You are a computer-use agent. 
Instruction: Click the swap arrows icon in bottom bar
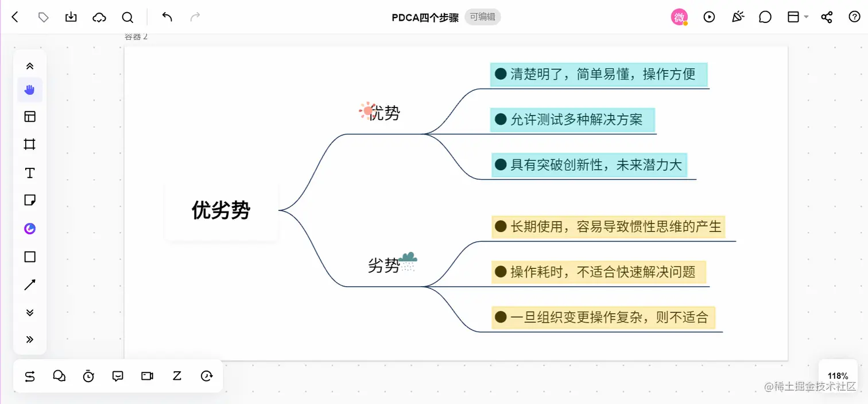pyautogui.click(x=30, y=376)
